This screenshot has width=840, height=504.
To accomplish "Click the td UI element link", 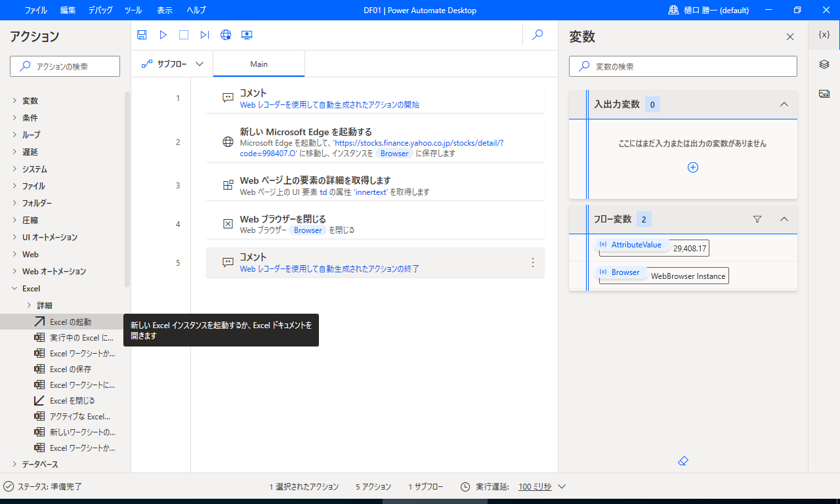I will [324, 192].
